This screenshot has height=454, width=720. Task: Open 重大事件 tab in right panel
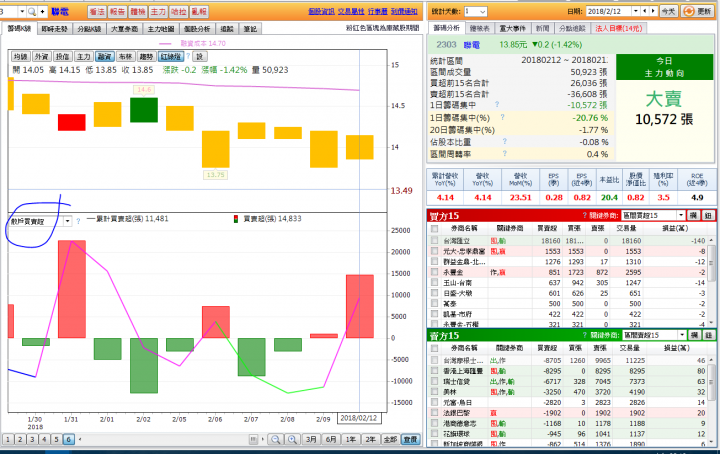tap(512, 28)
